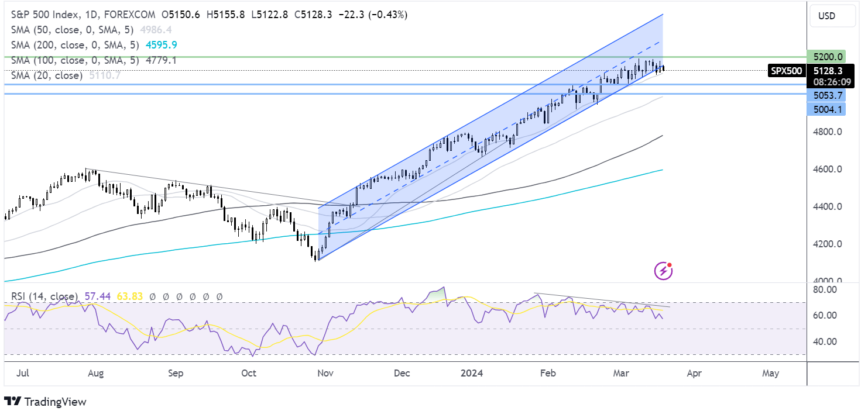This screenshot has width=868, height=411.
Task: Click the Mar label on time axis
Action: pos(620,372)
